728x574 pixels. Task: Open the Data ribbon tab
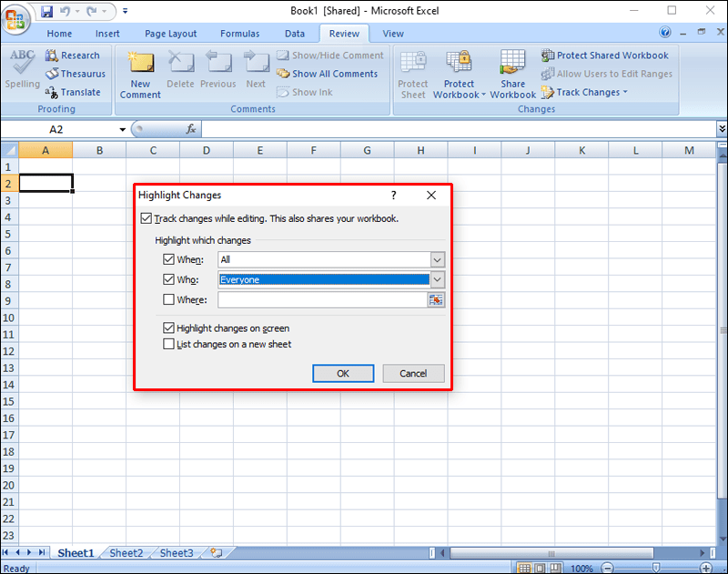click(295, 34)
